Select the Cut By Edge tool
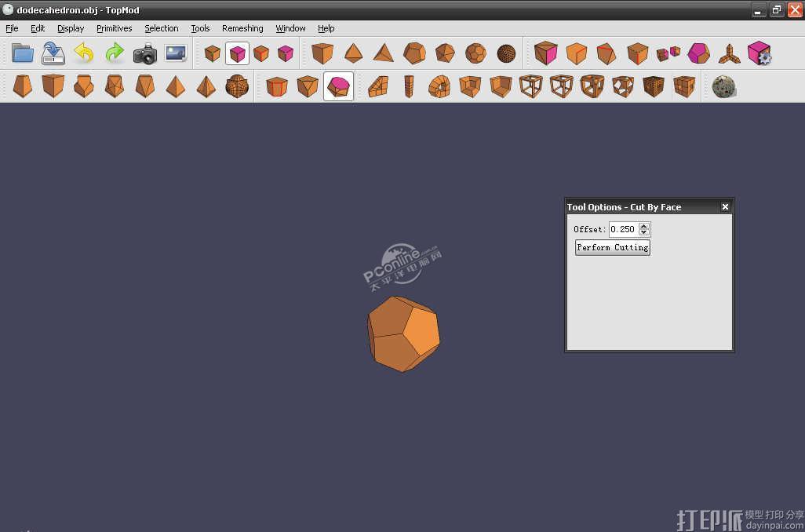Image resolution: width=805 pixels, height=532 pixels. [x=277, y=86]
